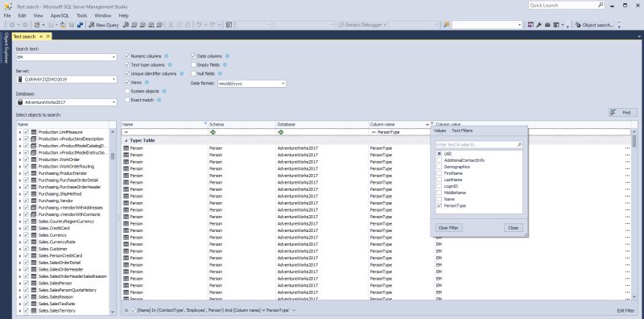Enable the System objects checkbox
644x319 pixels.
pyautogui.click(x=127, y=91)
